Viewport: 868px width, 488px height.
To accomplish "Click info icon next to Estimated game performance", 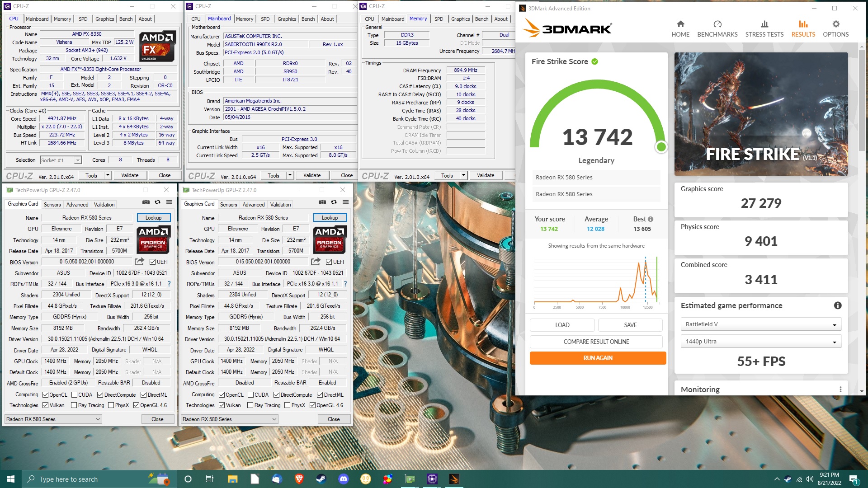I will (x=838, y=305).
